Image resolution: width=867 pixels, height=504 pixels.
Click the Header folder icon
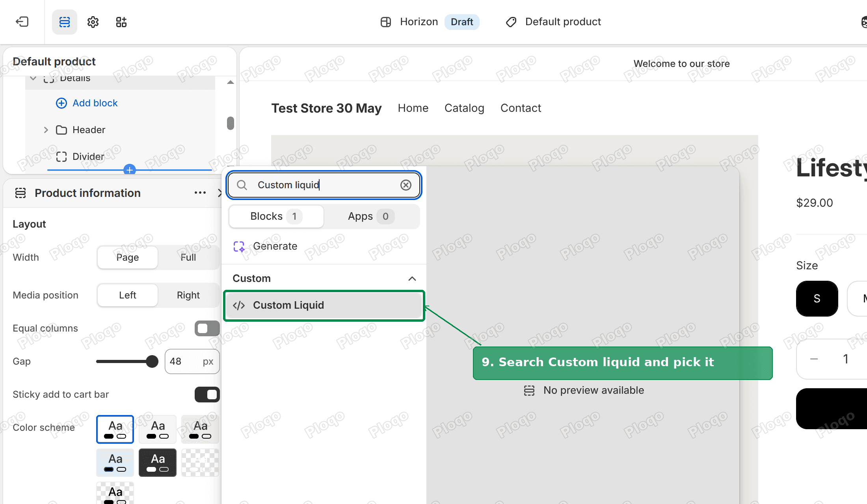click(61, 130)
